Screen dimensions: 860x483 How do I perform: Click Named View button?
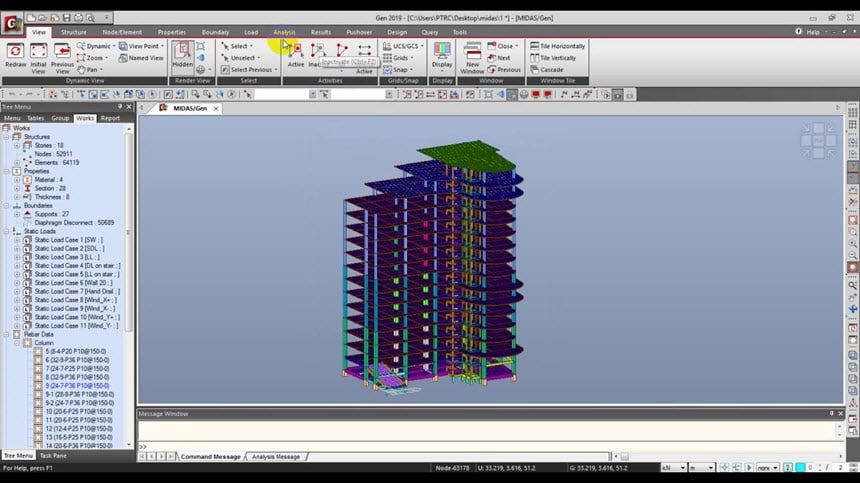[x=141, y=58]
